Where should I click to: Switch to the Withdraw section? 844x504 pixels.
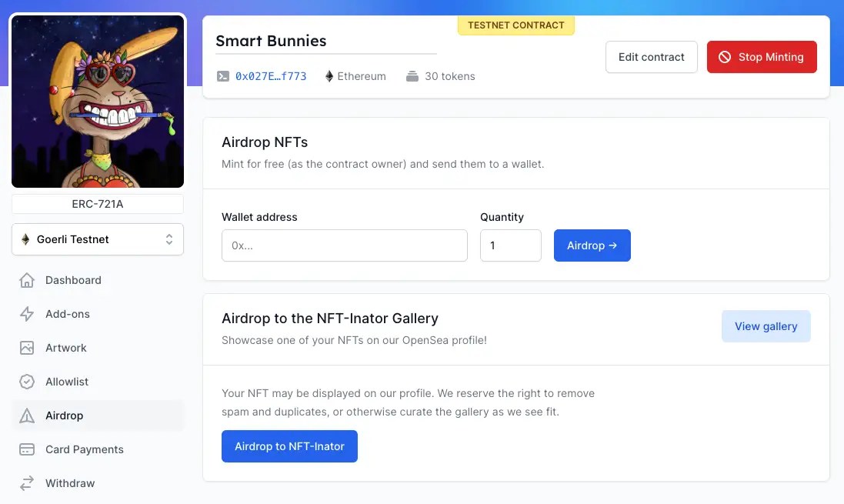(x=70, y=483)
